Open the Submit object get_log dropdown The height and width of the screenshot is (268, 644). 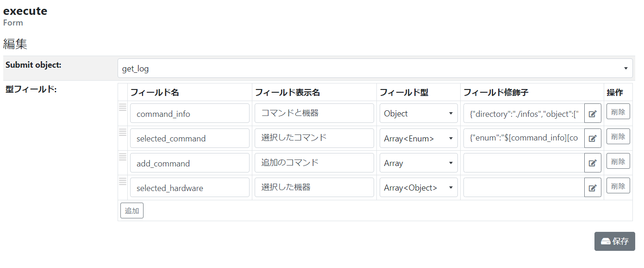click(375, 69)
